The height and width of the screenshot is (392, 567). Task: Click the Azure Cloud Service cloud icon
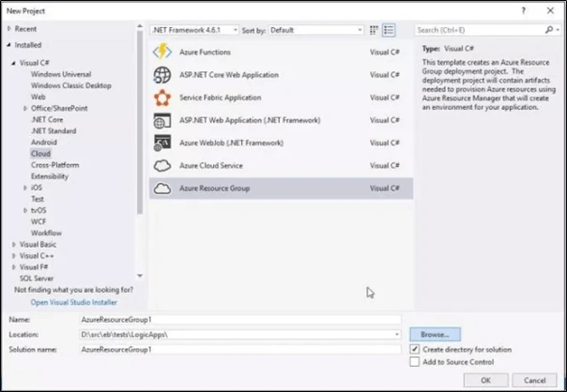[x=162, y=166]
